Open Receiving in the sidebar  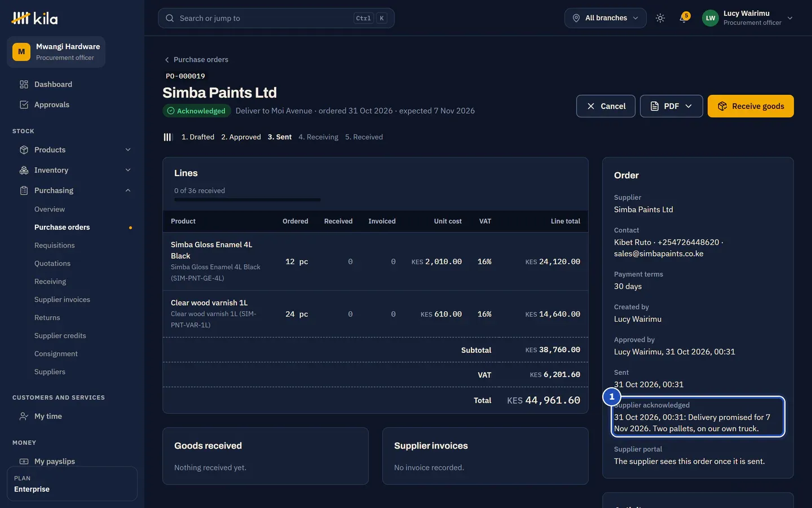point(50,282)
